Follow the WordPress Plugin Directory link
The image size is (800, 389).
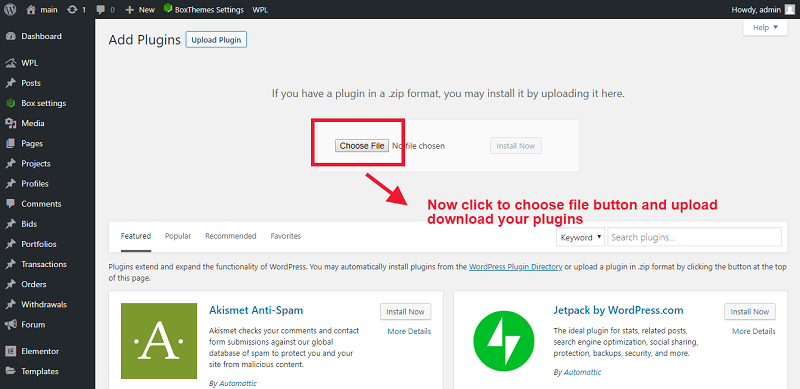516,266
